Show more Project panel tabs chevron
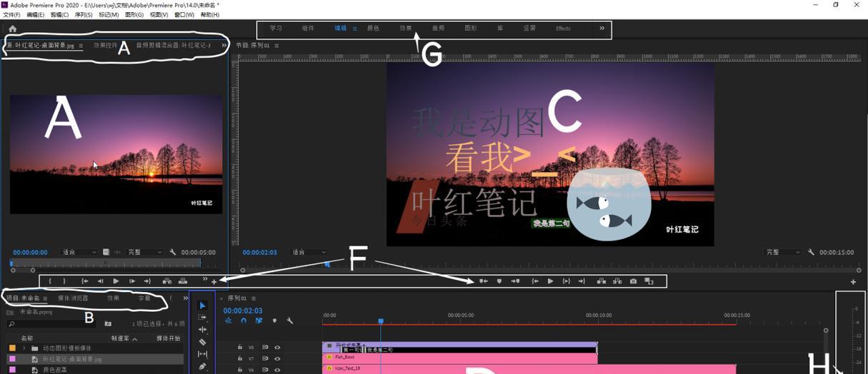The width and height of the screenshot is (868, 374). click(x=186, y=298)
